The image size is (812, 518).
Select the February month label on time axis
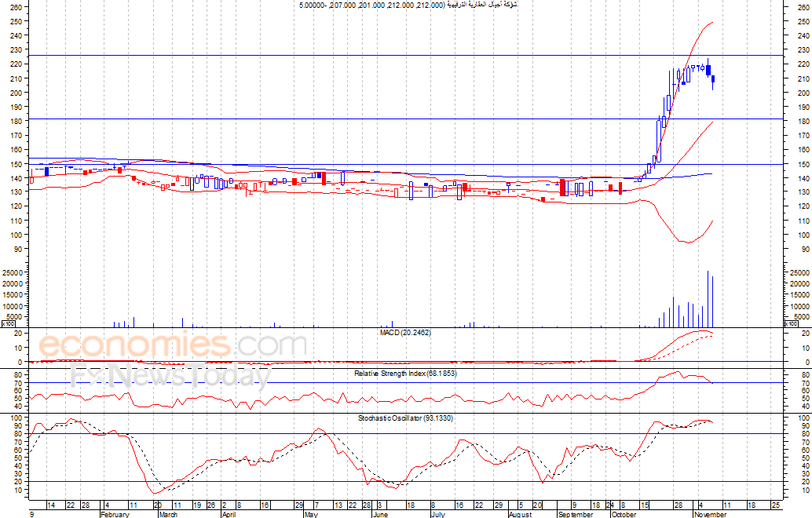(115, 514)
